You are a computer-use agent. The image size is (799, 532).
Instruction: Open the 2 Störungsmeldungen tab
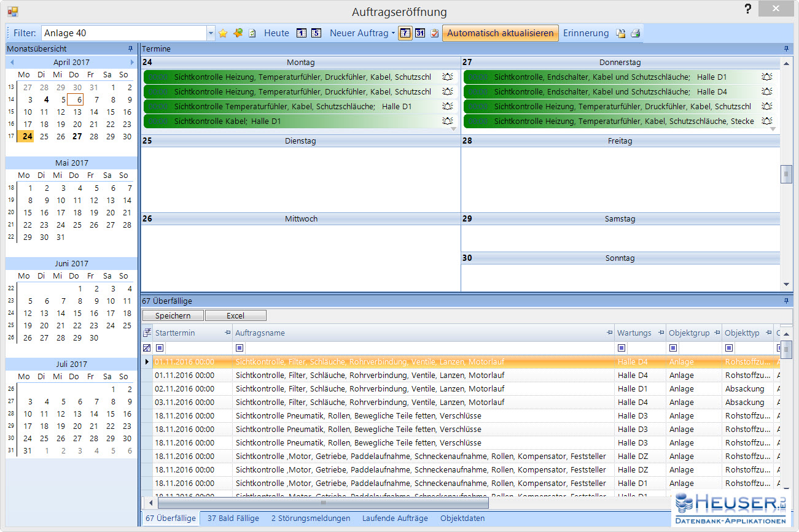tap(310, 518)
